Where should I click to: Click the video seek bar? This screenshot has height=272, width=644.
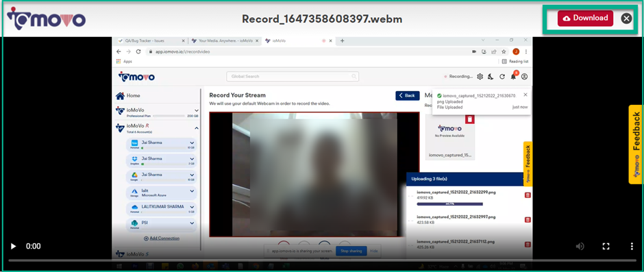[x=322, y=260]
